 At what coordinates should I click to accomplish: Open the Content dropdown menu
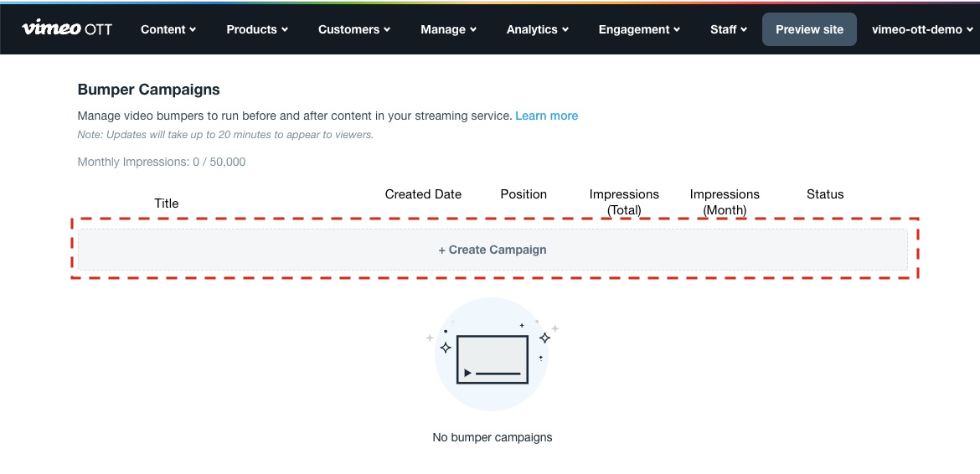[x=168, y=29]
